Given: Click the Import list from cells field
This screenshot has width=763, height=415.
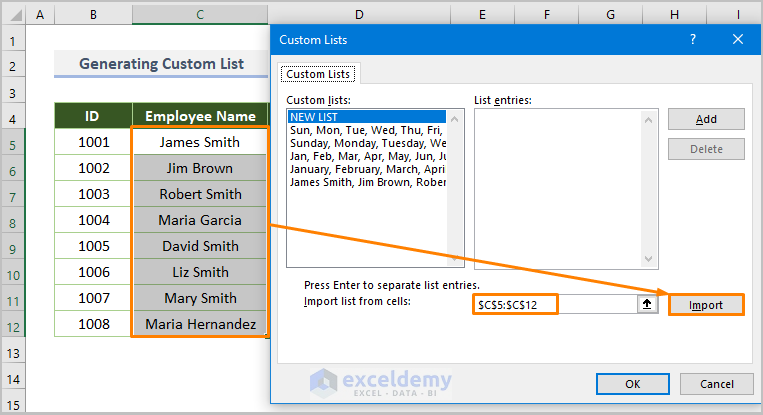Looking at the screenshot, I should click(x=555, y=305).
